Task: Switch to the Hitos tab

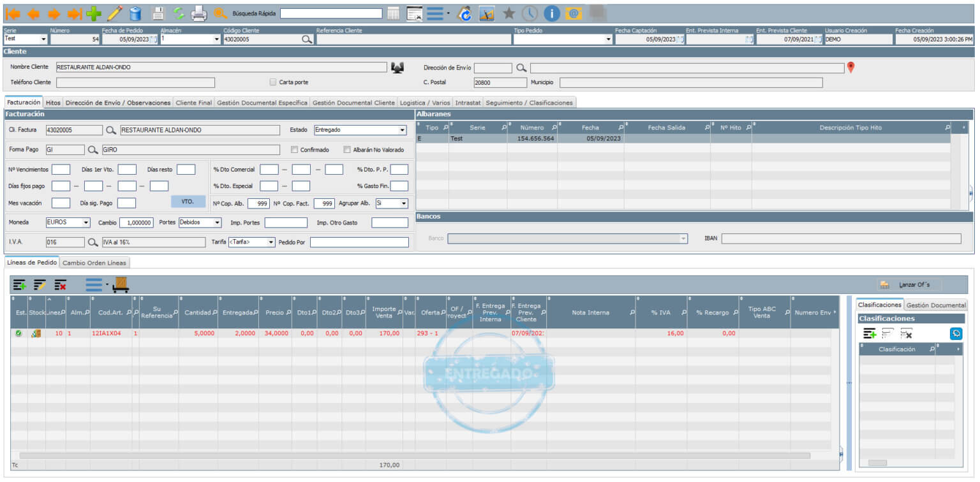Action: 54,102
